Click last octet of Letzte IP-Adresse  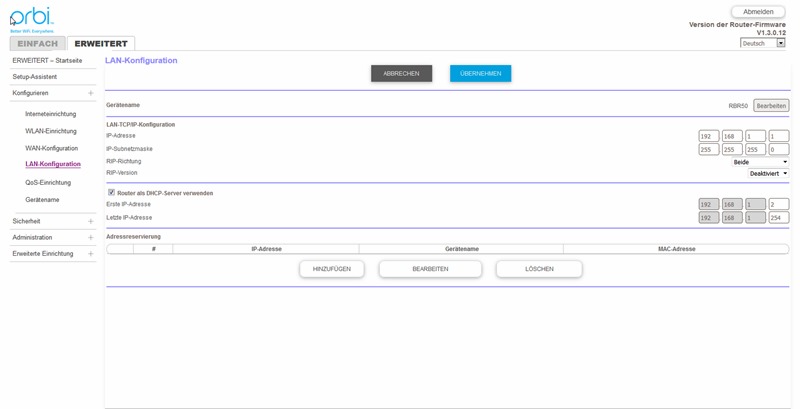tap(779, 217)
